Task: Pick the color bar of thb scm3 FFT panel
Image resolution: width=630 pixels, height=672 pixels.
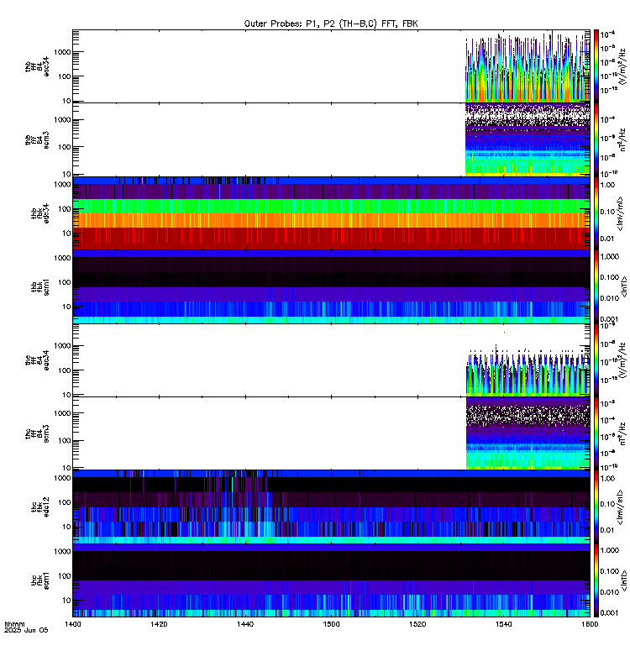Action: point(596,139)
